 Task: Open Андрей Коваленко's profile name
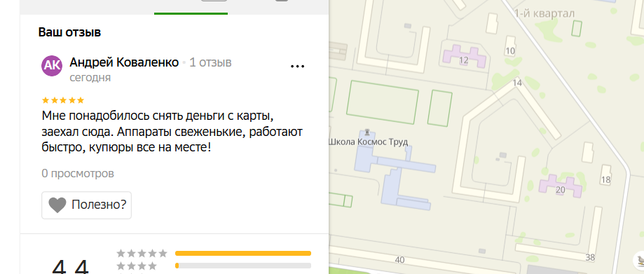click(x=124, y=62)
